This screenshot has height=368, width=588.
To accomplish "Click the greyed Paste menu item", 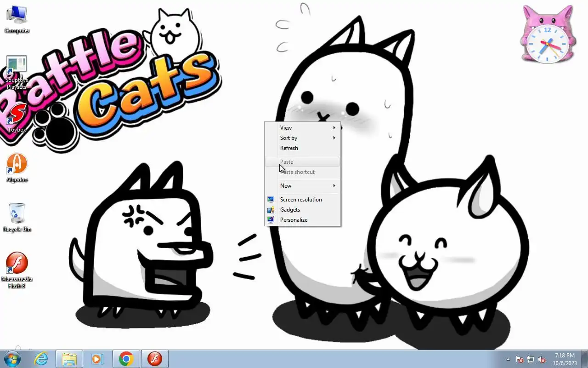I will click(303, 162).
